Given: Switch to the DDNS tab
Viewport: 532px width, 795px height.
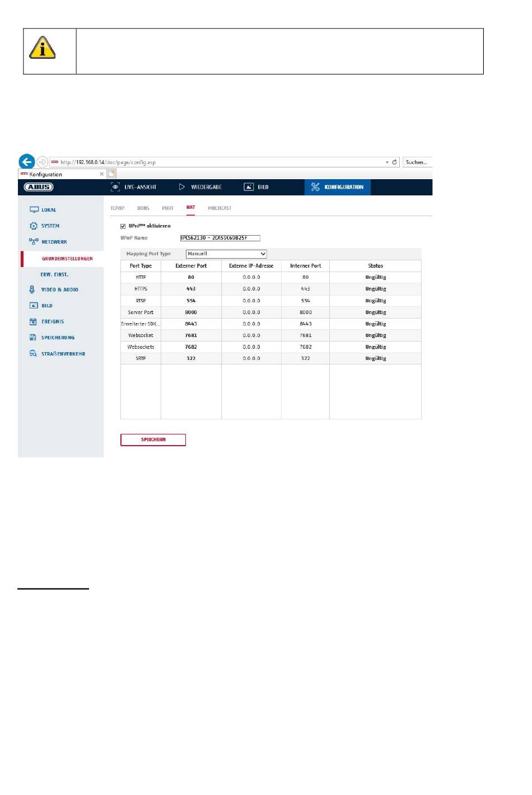Looking at the screenshot, I should tap(143, 208).
